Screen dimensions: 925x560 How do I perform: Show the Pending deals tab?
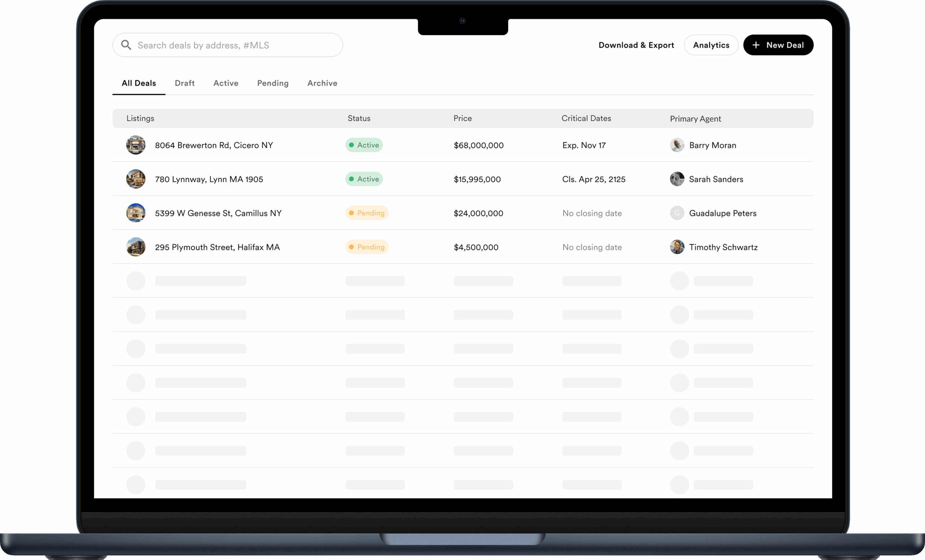(x=272, y=83)
